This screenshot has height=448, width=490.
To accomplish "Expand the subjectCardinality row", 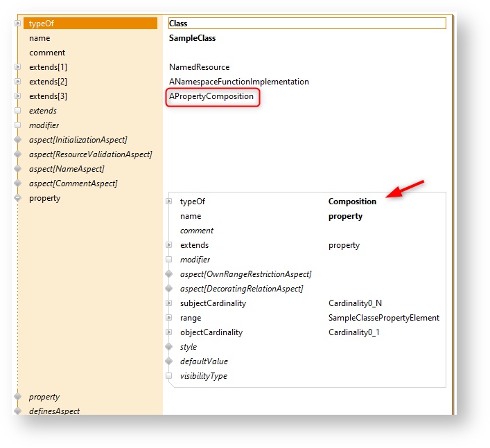I will click(x=168, y=303).
